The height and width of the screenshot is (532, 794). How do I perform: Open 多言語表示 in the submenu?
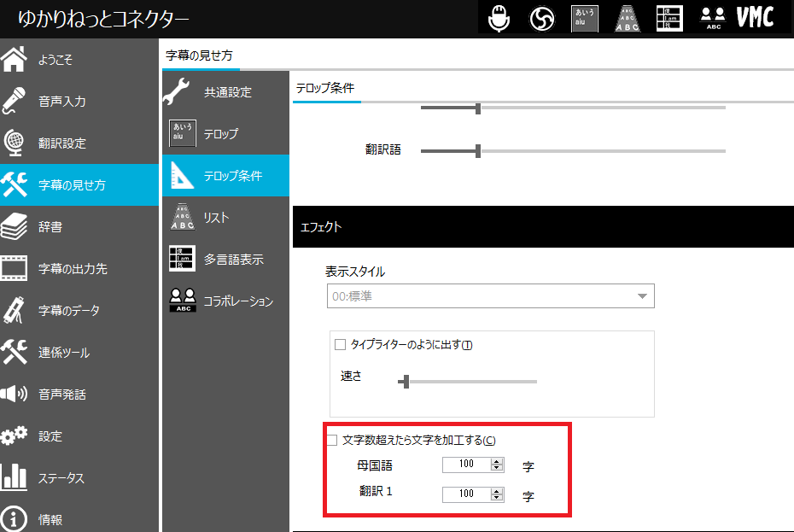(x=226, y=259)
